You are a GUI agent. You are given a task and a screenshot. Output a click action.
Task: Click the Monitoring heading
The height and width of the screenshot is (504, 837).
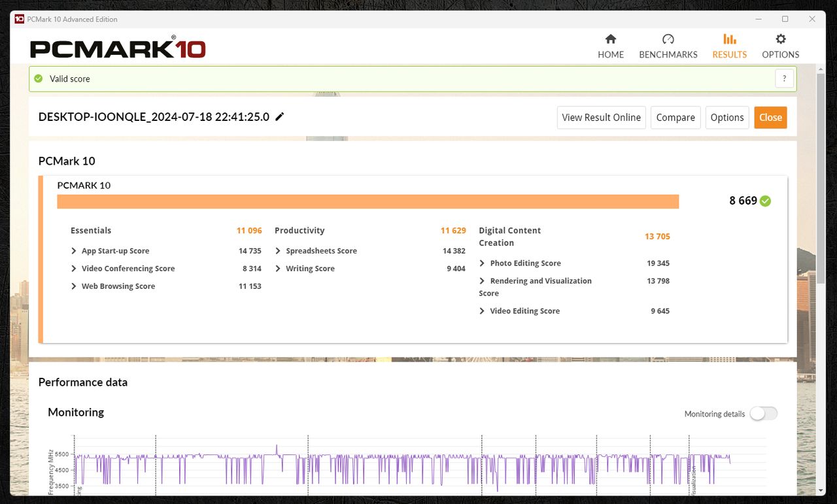click(76, 412)
